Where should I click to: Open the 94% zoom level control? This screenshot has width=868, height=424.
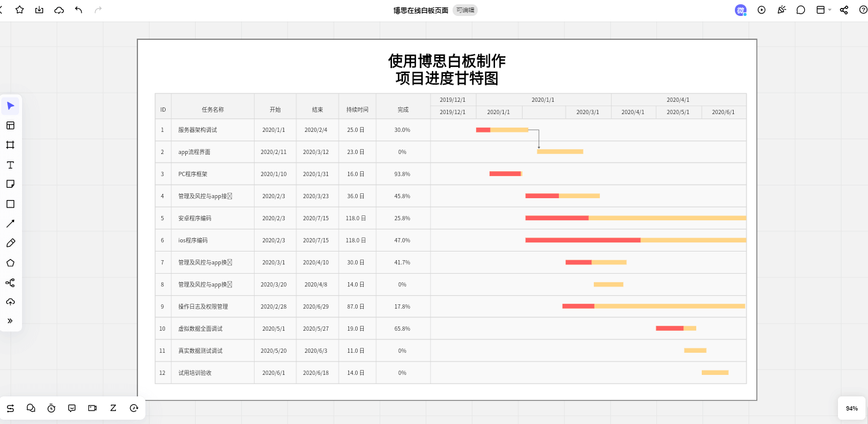pos(851,408)
